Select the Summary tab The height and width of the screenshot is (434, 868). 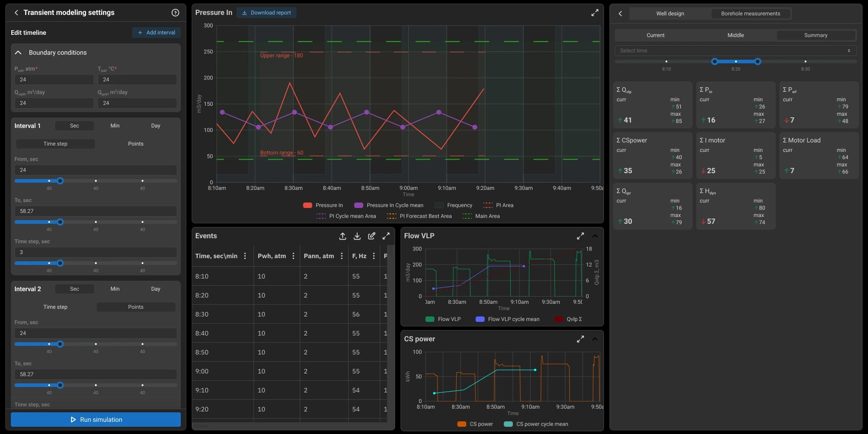(816, 35)
